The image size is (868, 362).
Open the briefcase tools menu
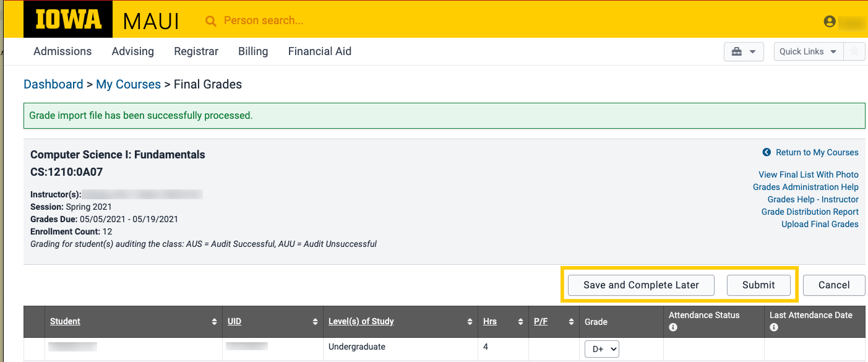(743, 51)
